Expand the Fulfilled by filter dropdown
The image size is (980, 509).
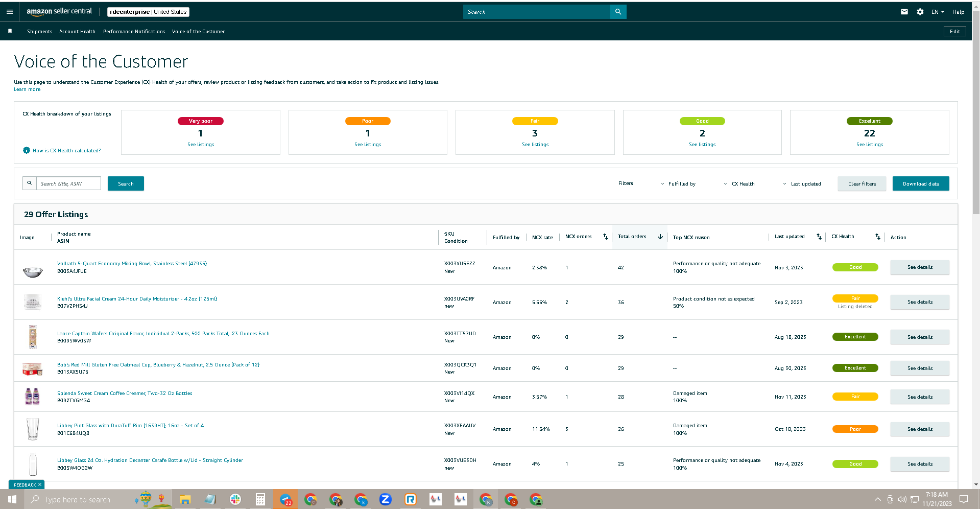click(x=697, y=183)
